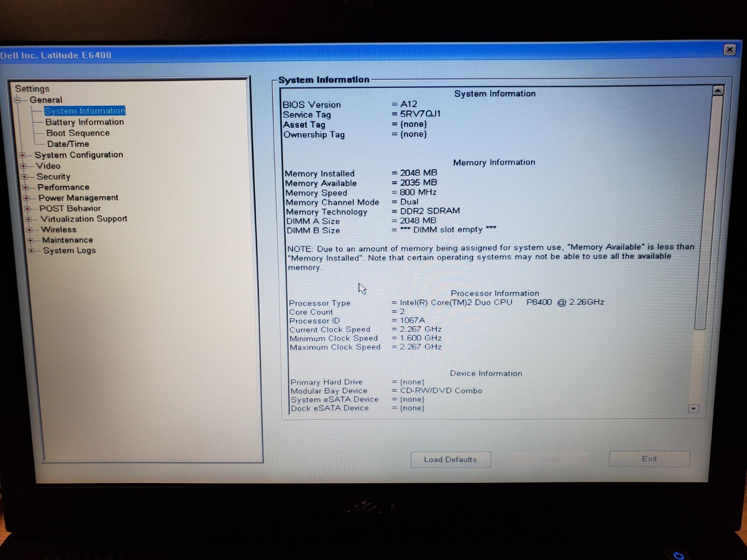747x560 pixels.
Task: Click the Service Tag value 5RV7QJ1
Action: [420, 114]
